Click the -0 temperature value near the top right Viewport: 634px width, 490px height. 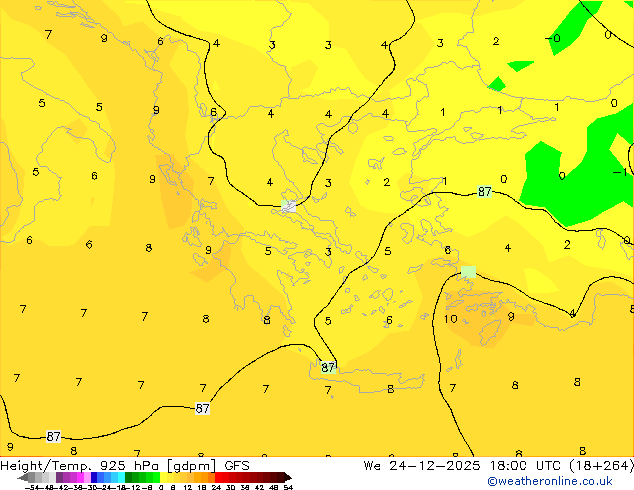[x=553, y=38]
